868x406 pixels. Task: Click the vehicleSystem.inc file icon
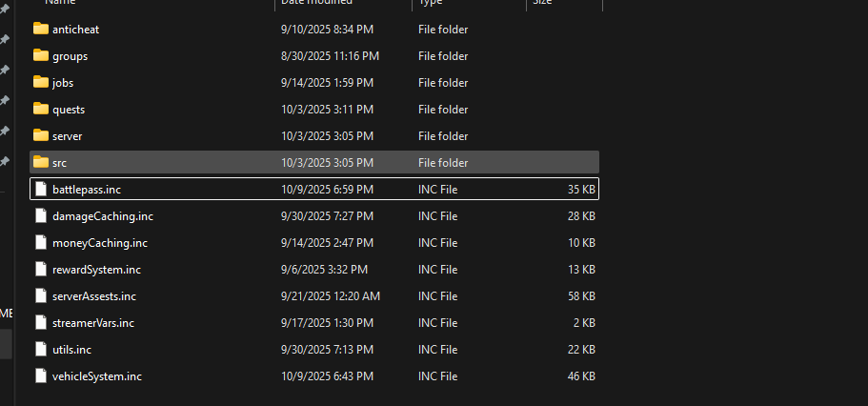(x=41, y=376)
